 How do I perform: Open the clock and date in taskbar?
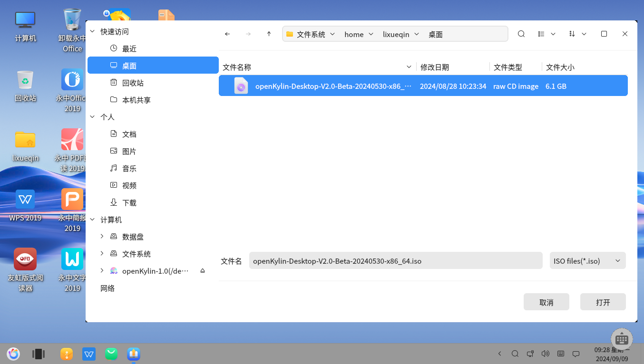[612, 354]
